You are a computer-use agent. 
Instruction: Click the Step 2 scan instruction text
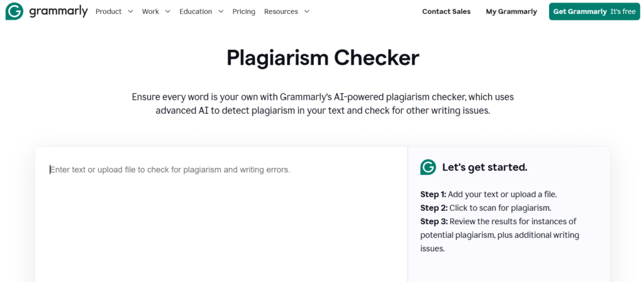point(486,208)
